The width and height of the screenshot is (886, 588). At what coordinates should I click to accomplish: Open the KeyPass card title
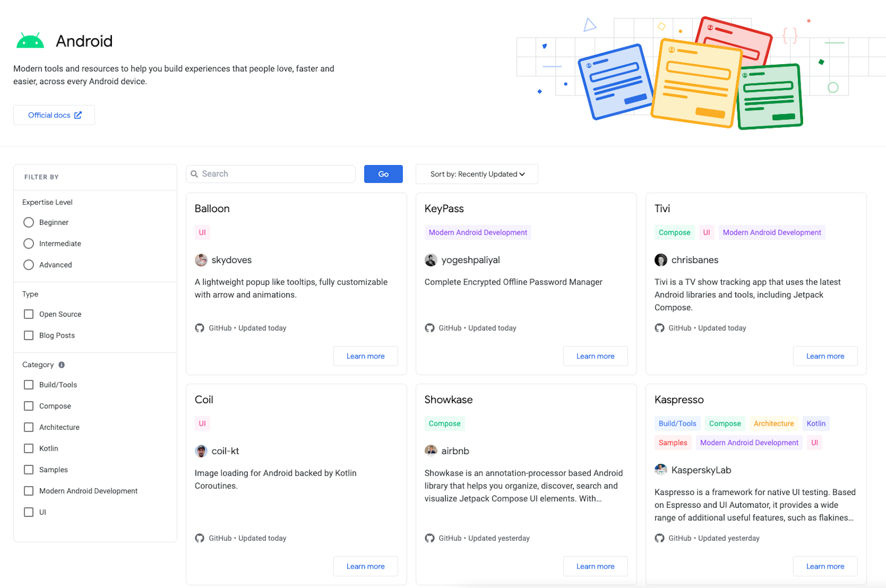(444, 209)
